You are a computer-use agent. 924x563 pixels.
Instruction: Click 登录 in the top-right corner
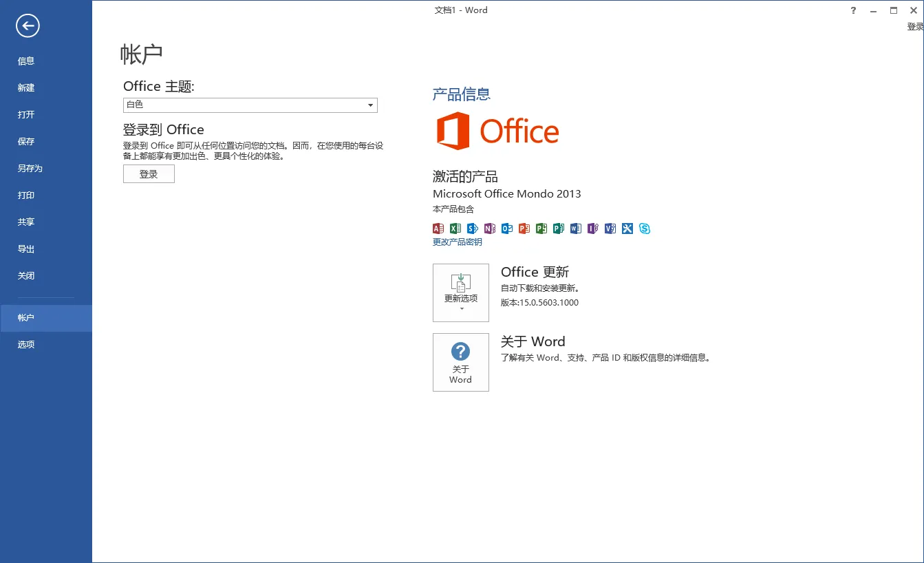click(915, 27)
